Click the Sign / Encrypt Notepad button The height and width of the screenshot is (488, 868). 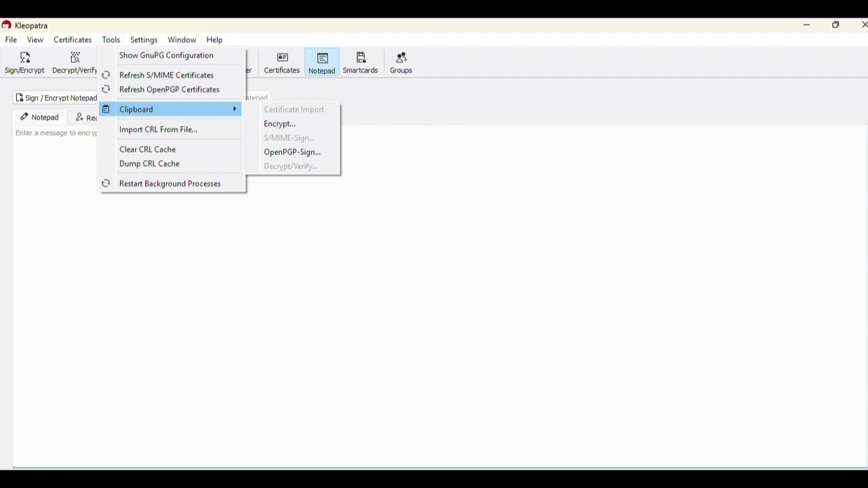56,98
